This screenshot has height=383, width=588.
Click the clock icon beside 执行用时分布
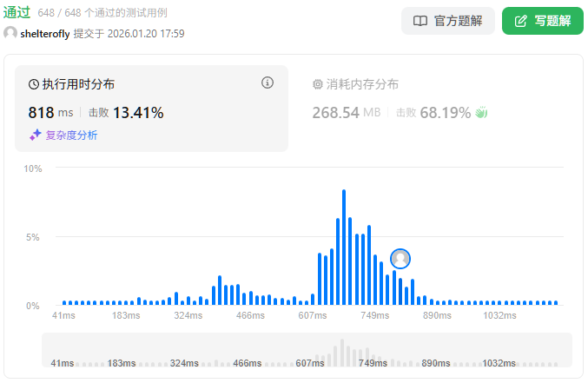[34, 85]
